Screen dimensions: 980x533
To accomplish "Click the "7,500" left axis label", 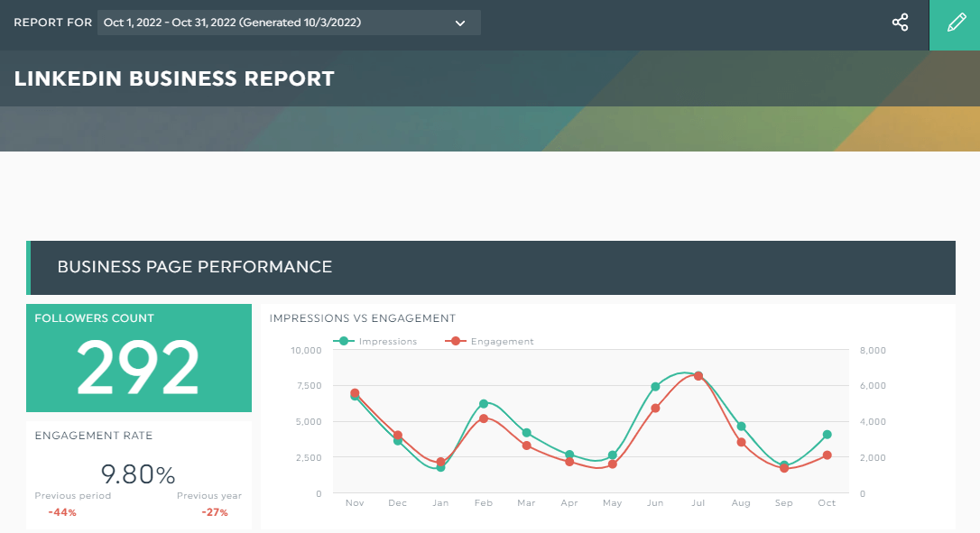I will tap(310, 386).
